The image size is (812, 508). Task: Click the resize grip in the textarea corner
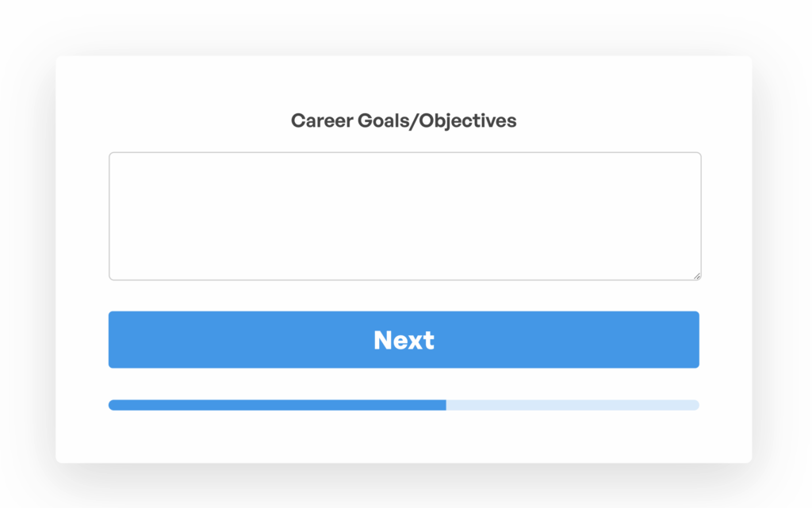[697, 276]
